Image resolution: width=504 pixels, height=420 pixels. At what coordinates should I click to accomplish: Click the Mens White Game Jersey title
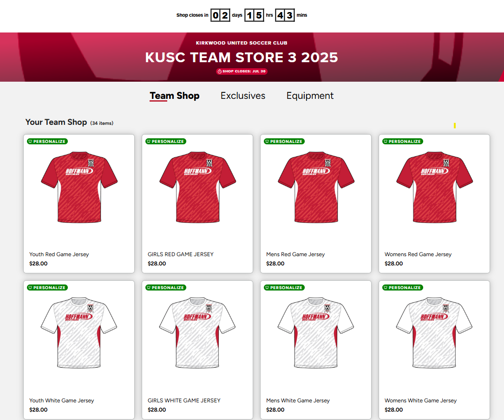[298, 401]
